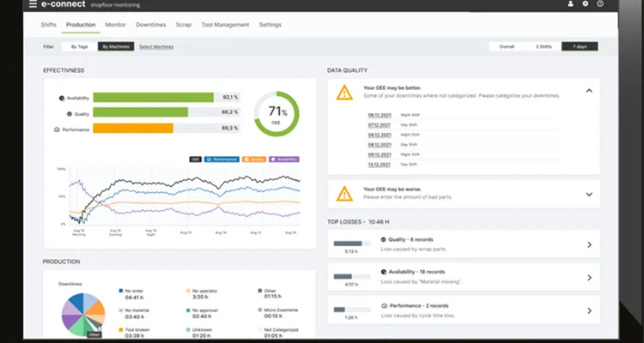Expand the 'Your OEE may be worse' panel

(588, 194)
